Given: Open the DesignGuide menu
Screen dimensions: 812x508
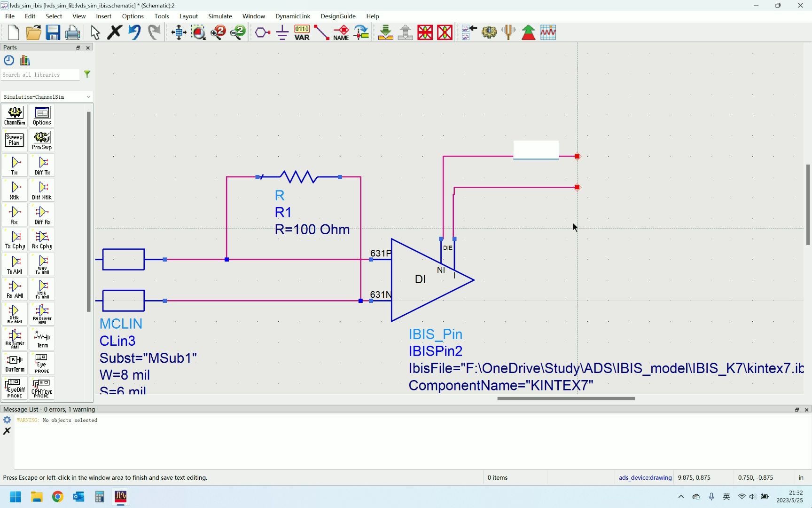Looking at the screenshot, I should [x=338, y=16].
